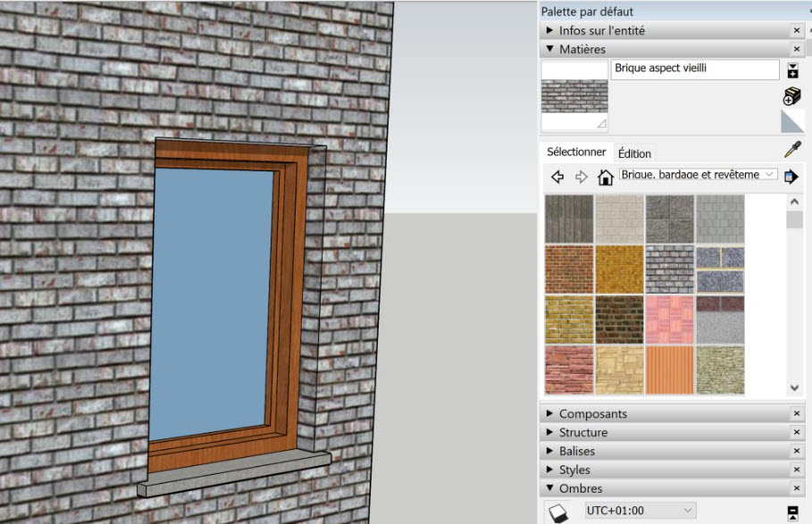
Task: Select the Sélectionner tab
Action: tap(576, 153)
